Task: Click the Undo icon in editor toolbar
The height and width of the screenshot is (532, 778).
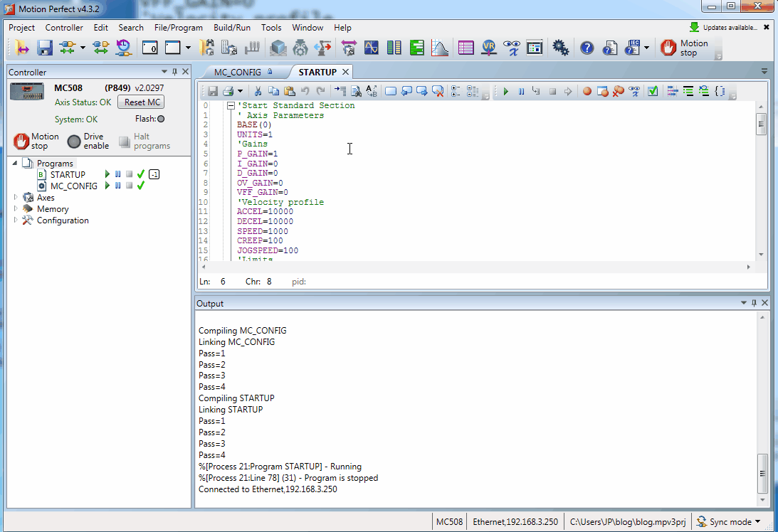Action: (305, 91)
